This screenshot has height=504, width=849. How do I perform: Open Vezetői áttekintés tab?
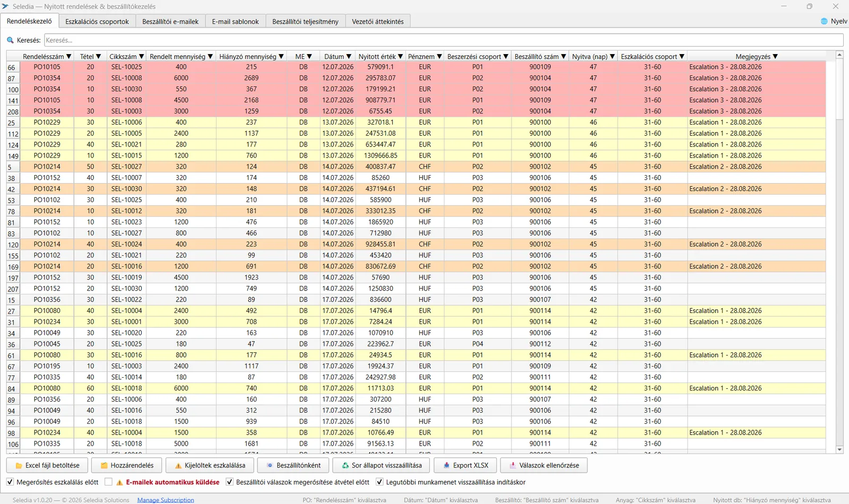pos(378,21)
